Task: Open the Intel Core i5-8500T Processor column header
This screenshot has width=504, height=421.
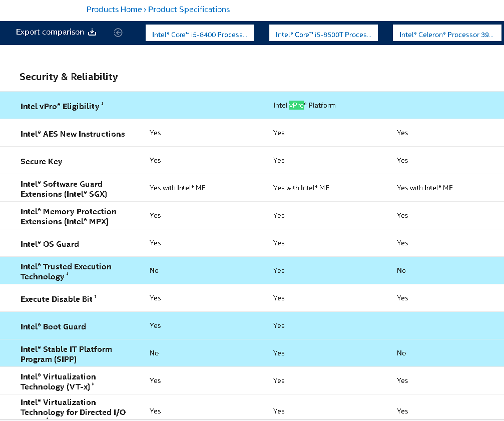Action: tap(323, 33)
